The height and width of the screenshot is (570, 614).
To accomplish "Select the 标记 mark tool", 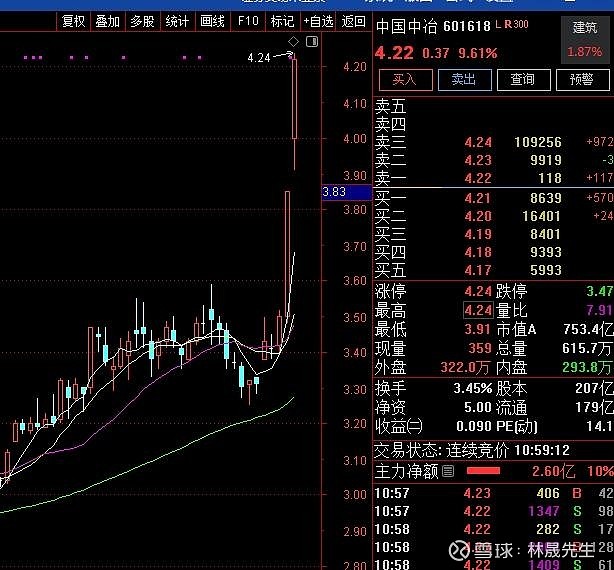I will coord(282,21).
